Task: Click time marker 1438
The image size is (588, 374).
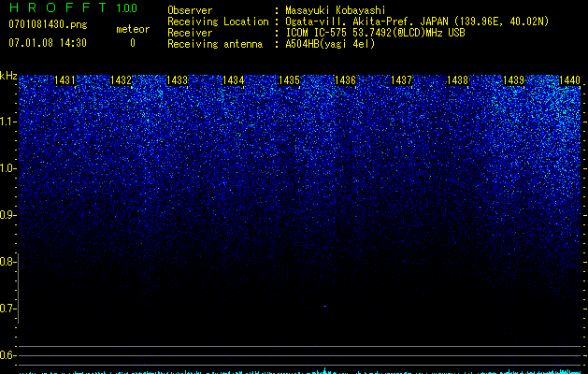Action: [457, 80]
